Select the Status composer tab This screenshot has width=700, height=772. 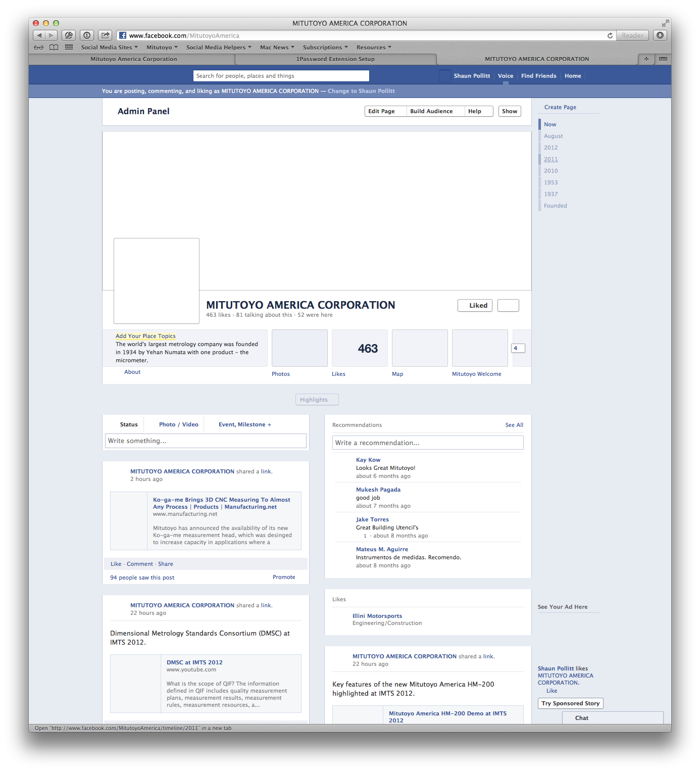coord(129,424)
